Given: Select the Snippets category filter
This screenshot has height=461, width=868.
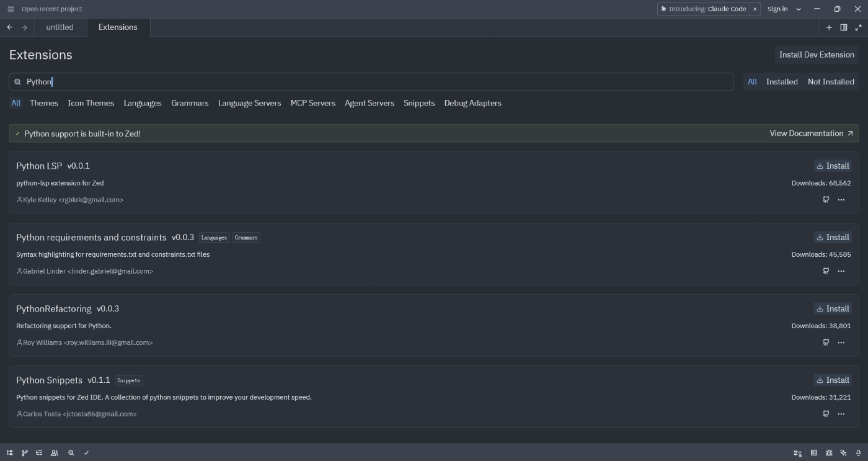Looking at the screenshot, I should pos(419,103).
